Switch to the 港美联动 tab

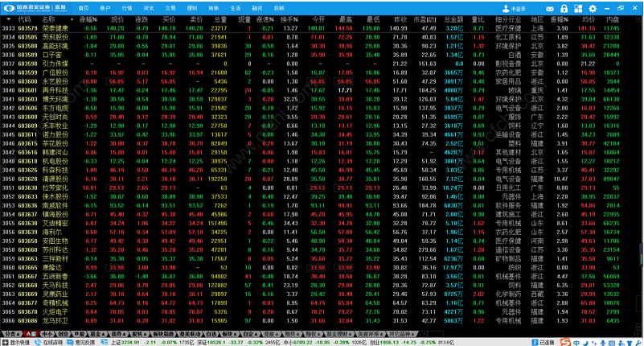(191, 334)
